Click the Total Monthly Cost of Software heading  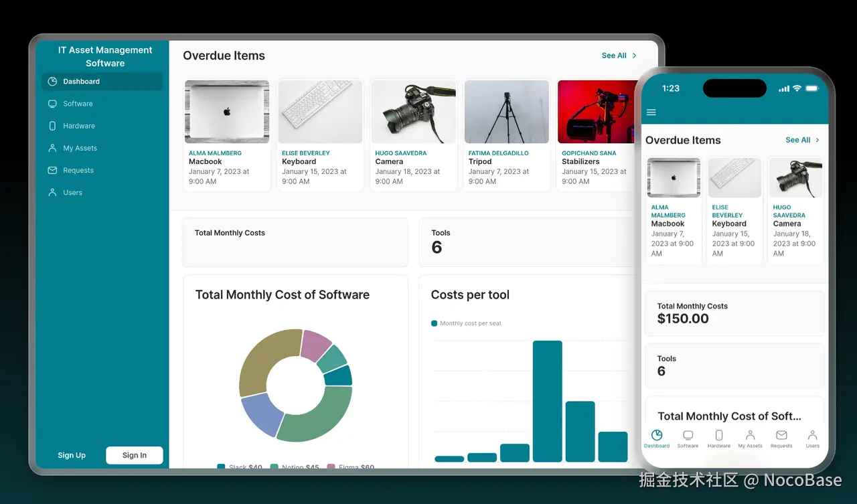click(283, 295)
